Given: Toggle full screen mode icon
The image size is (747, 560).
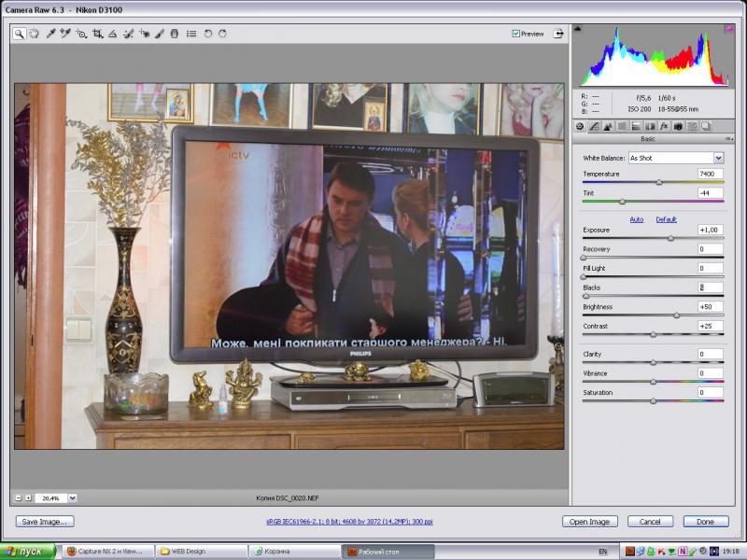Looking at the screenshot, I should 558,34.
